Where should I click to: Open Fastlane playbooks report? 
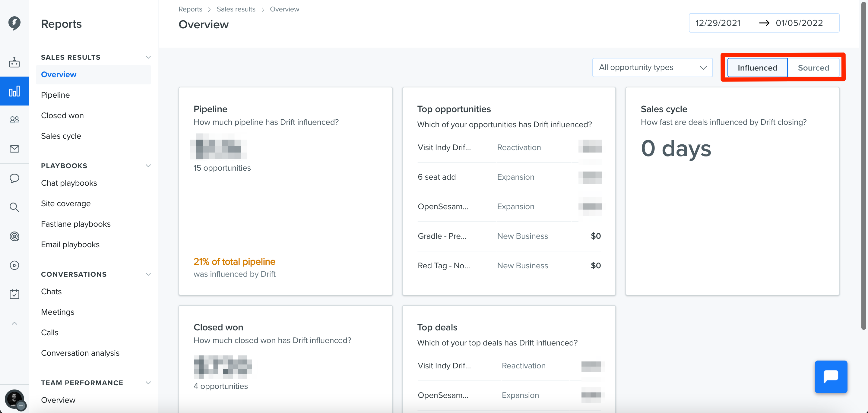(x=76, y=224)
